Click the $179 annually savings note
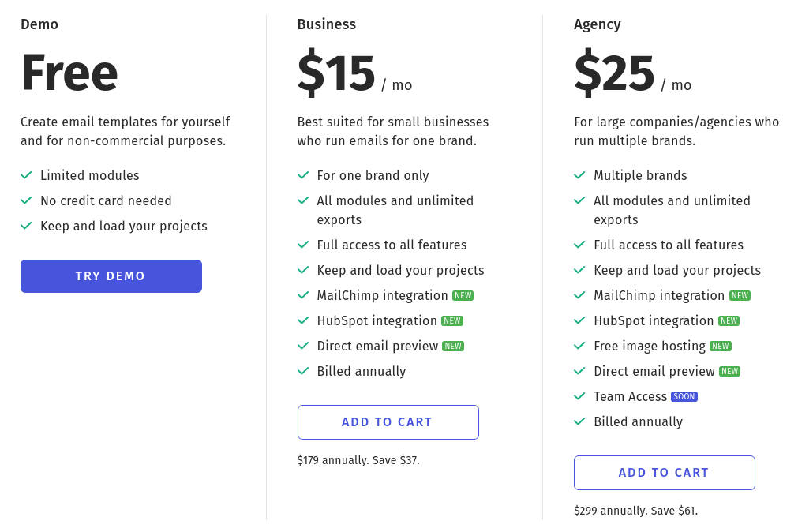Viewport: 798px width, 532px height. 358,460
